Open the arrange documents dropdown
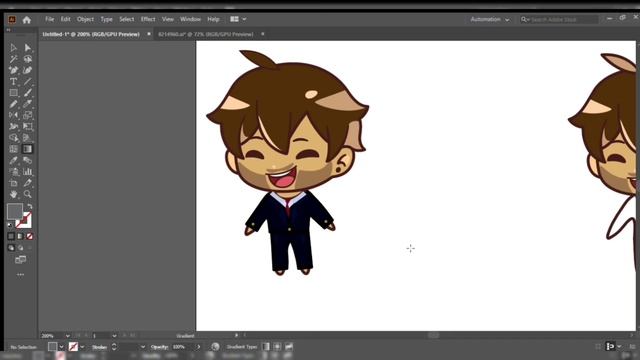 238,19
